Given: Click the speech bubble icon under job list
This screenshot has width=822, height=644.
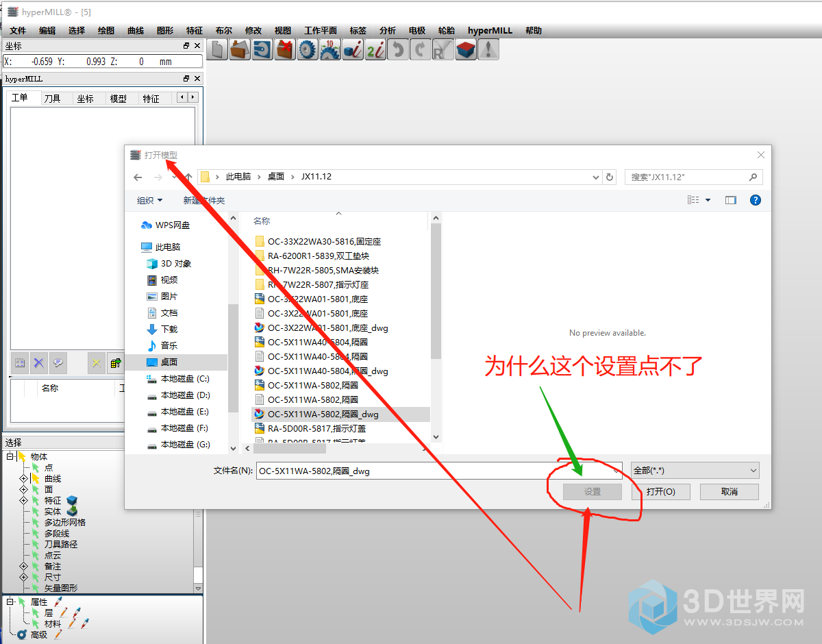Looking at the screenshot, I should coord(58,362).
